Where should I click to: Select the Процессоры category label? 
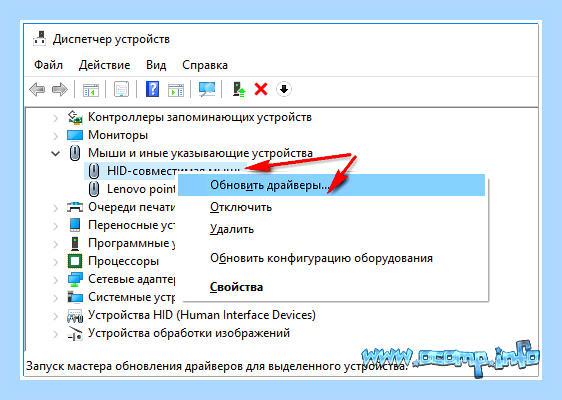point(123,261)
